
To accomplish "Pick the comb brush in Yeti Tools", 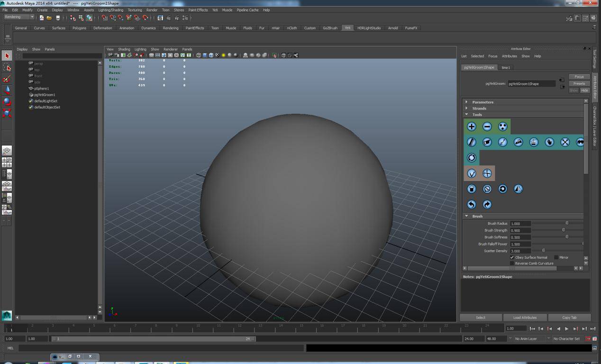I will [x=471, y=142].
